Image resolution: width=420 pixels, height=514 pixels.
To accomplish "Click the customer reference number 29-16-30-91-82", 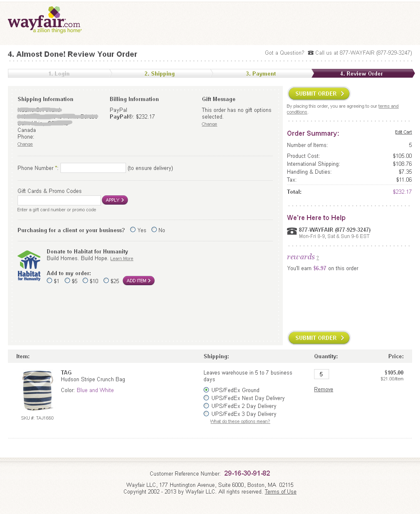I will point(247,473).
